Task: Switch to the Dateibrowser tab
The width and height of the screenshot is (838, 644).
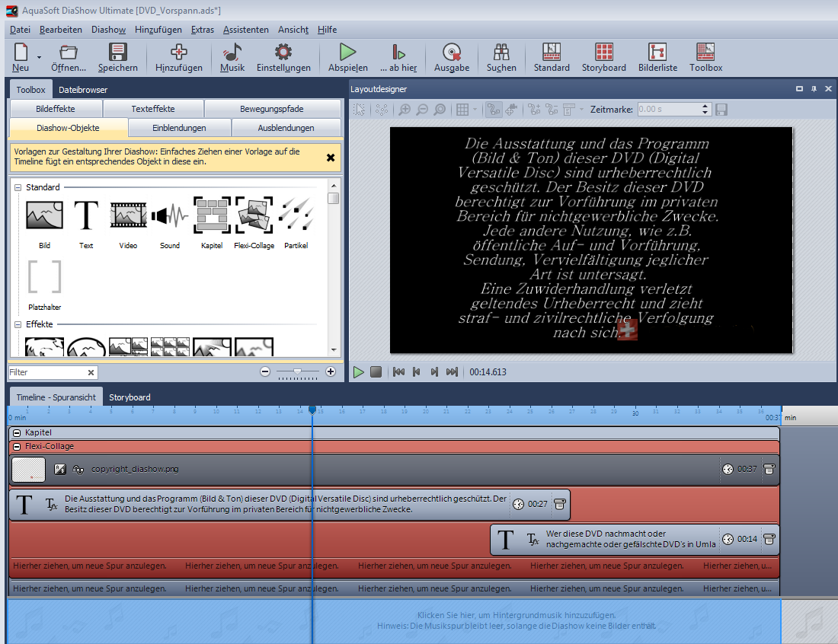Action: [x=83, y=90]
